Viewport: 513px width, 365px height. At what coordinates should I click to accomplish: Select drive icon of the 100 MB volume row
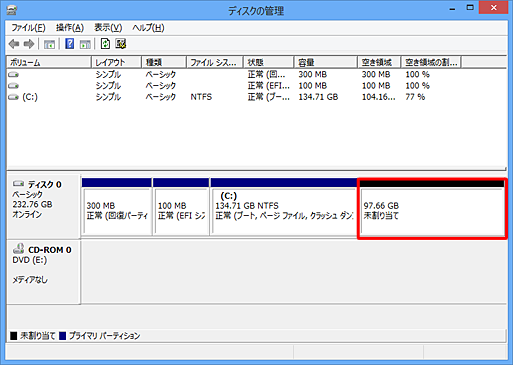pyautogui.click(x=13, y=86)
